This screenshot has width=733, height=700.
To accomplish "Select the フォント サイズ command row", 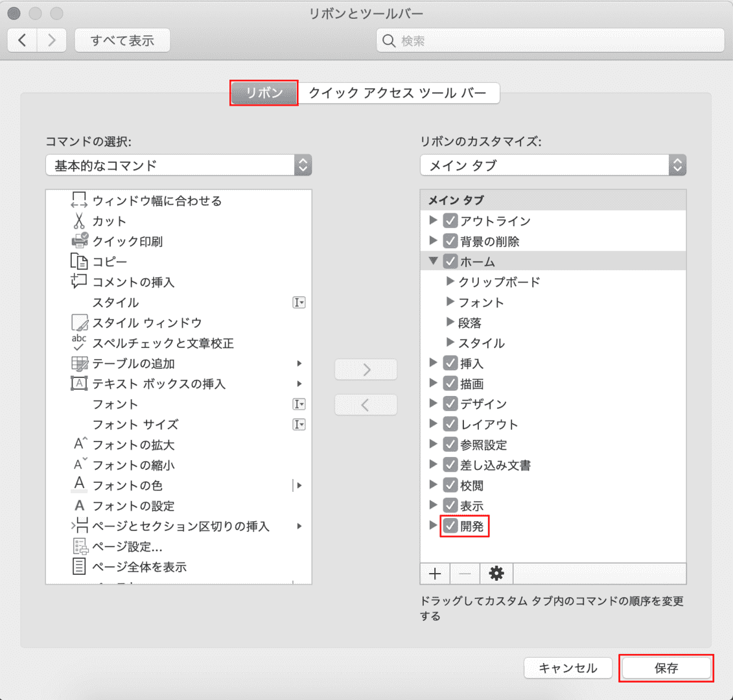I will [179, 424].
